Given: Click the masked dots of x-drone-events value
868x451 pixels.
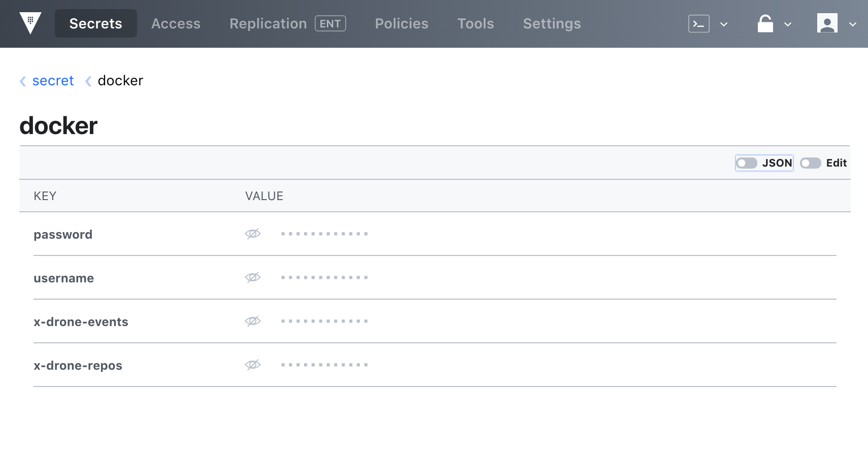Looking at the screenshot, I should tap(324, 321).
